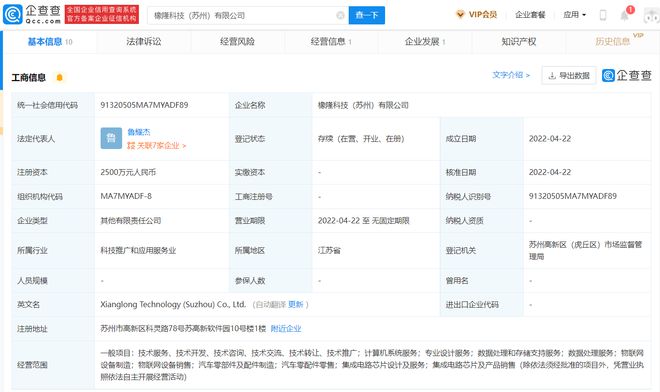The height and width of the screenshot is (392, 660).
Task: Switch to the 法律诉讼 tab
Action: [144, 41]
